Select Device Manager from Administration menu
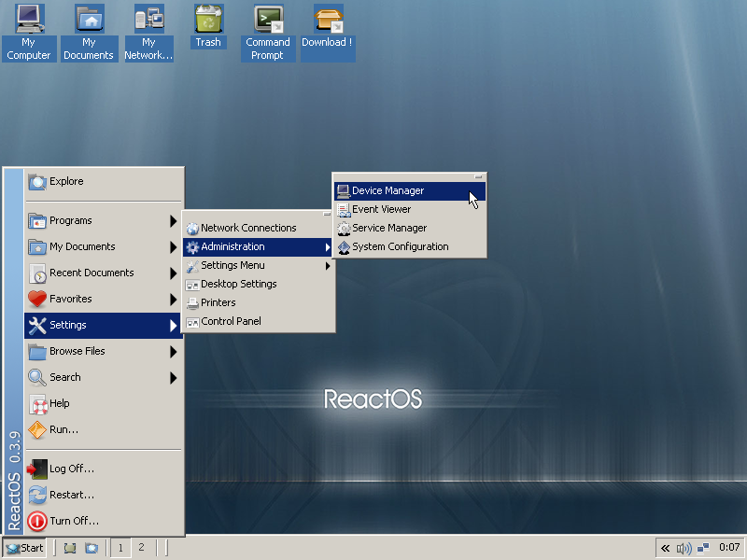This screenshot has width=747, height=560. click(388, 191)
